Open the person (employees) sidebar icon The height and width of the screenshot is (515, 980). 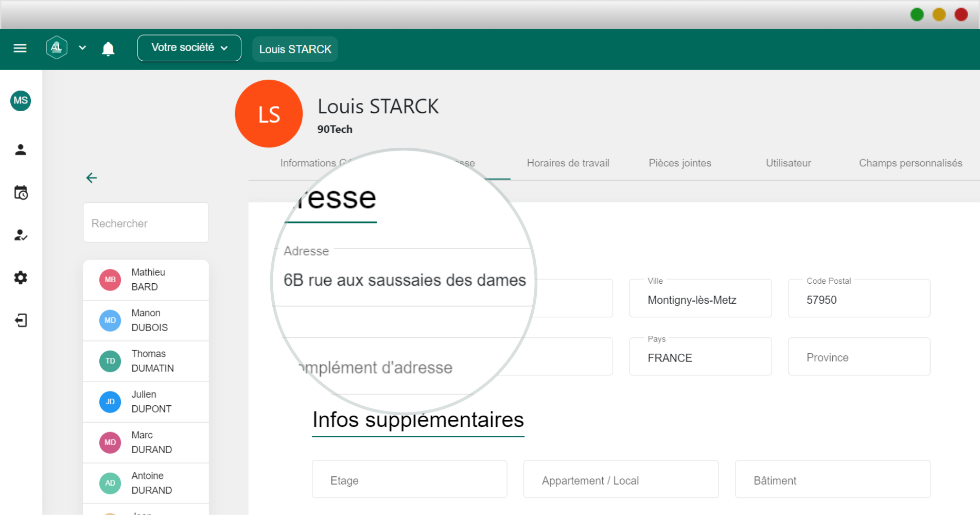coord(21,149)
